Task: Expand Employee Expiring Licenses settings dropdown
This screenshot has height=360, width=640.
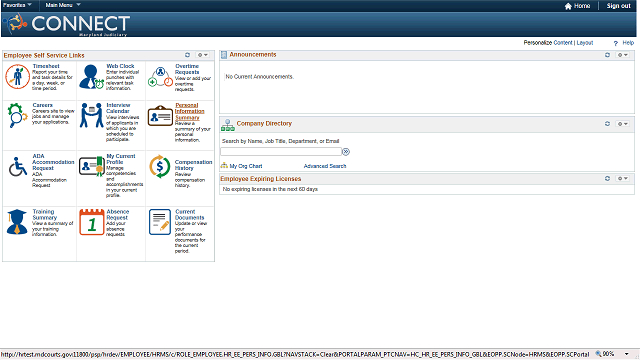Action: click(x=622, y=178)
